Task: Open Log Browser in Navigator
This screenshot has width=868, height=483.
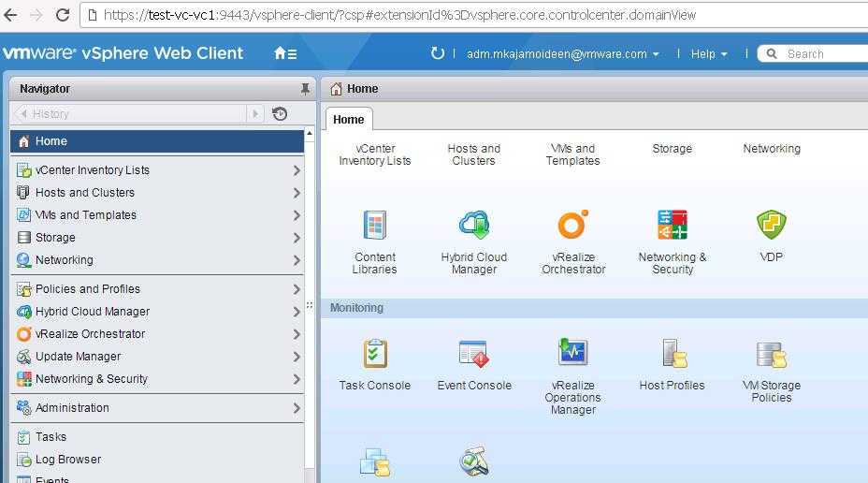Action: (x=67, y=460)
